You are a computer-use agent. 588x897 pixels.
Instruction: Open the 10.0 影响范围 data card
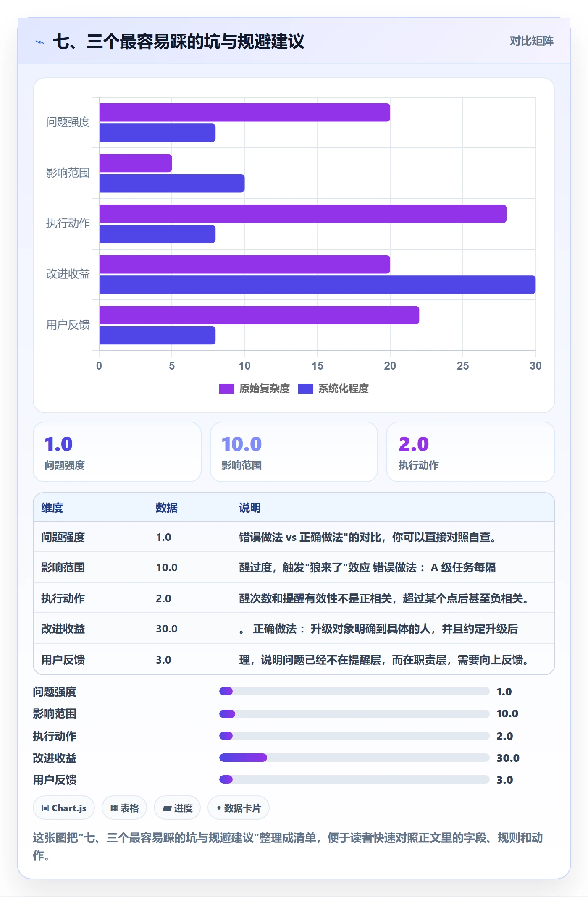coord(294,452)
